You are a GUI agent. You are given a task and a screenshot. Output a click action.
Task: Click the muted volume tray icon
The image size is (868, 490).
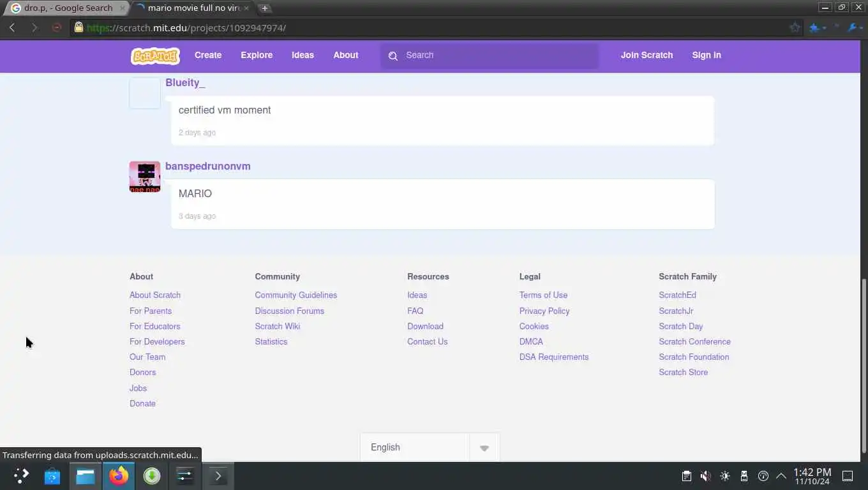[x=705, y=476]
